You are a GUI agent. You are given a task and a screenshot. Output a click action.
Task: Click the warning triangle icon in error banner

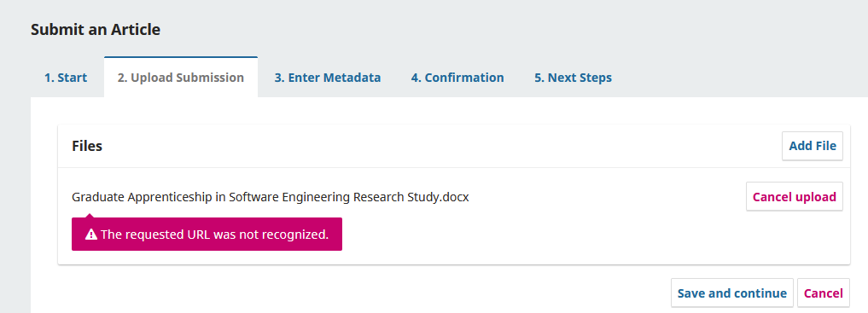[91, 235]
